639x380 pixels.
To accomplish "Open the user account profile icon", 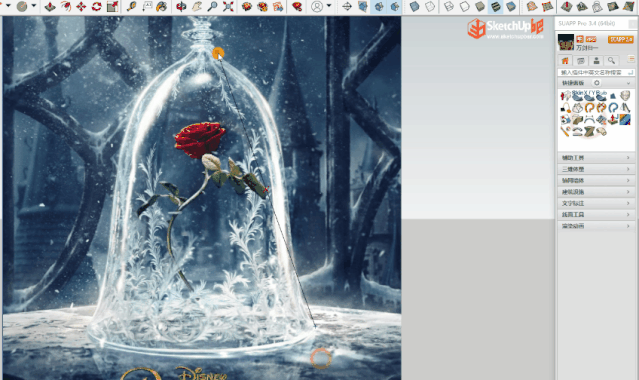I will tap(317, 7).
